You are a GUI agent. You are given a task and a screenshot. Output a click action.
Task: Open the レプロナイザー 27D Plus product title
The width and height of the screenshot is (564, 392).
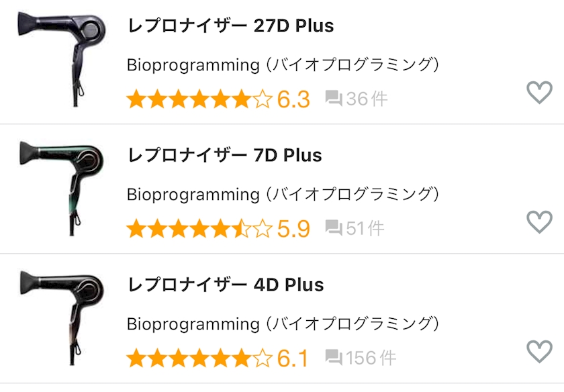pyautogui.click(x=230, y=26)
